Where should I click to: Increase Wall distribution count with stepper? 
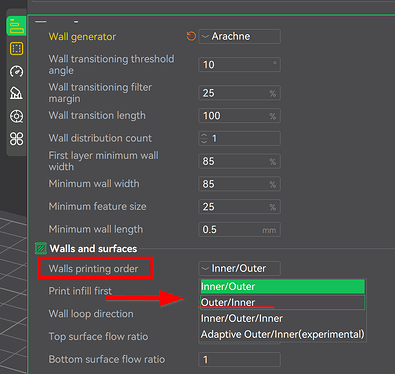(x=204, y=135)
